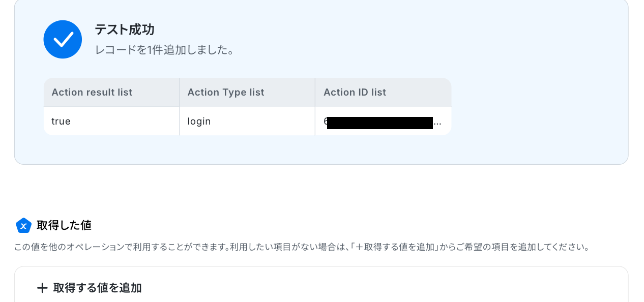This screenshot has width=644, height=302.
Task: Click the blue checkmark success icon
Action: tap(63, 40)
